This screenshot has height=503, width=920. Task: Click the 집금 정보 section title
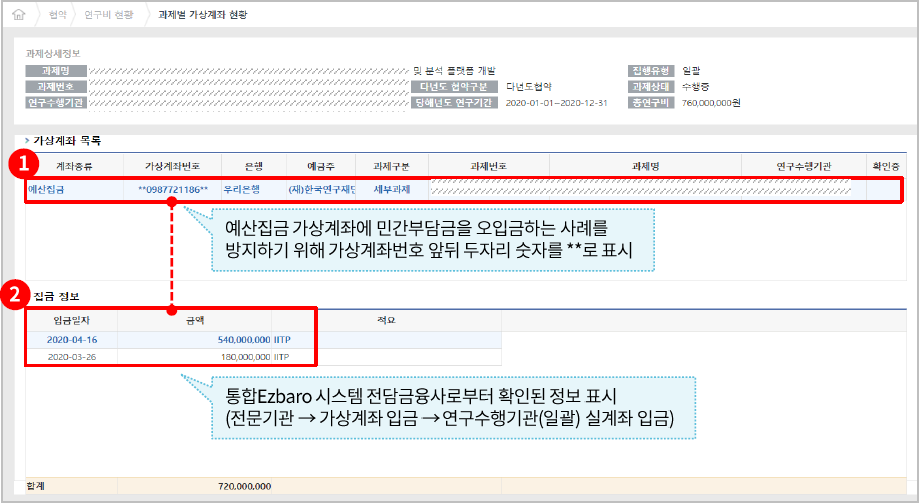[56, 296]
